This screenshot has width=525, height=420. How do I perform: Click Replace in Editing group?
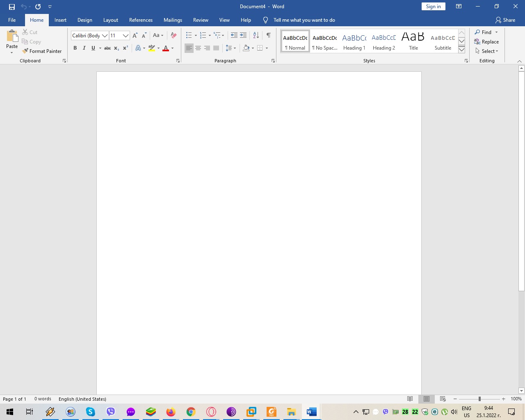486,42
